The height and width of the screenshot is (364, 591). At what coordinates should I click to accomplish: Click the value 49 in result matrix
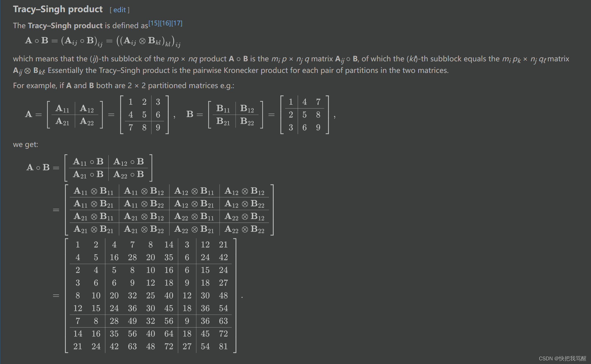coord(132,321)
